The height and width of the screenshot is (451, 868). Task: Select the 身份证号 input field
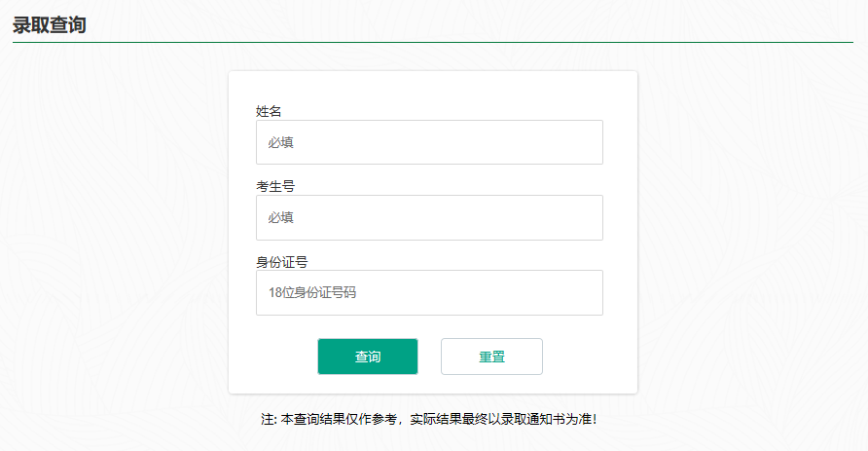point(429,292)
